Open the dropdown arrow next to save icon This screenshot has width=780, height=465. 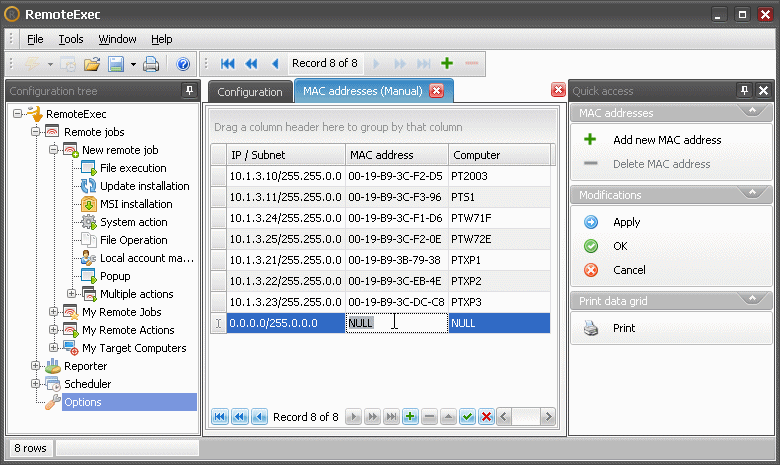coord(133,64)
